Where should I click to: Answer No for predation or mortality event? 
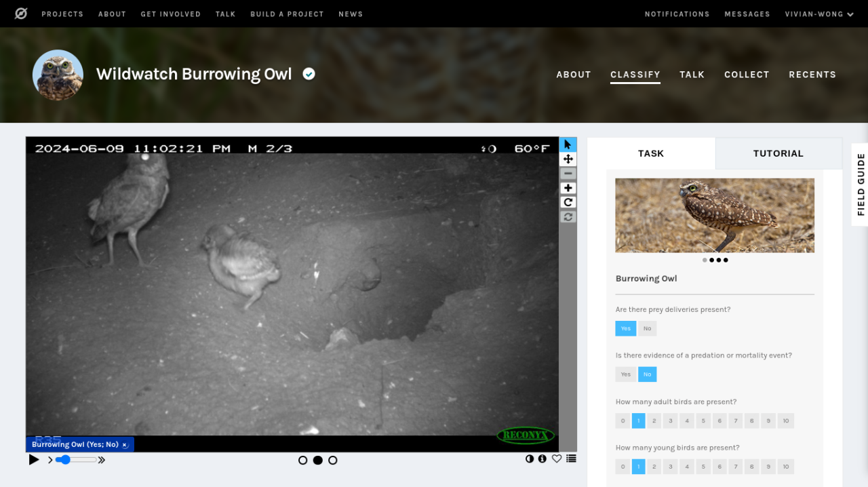point(648,374)
